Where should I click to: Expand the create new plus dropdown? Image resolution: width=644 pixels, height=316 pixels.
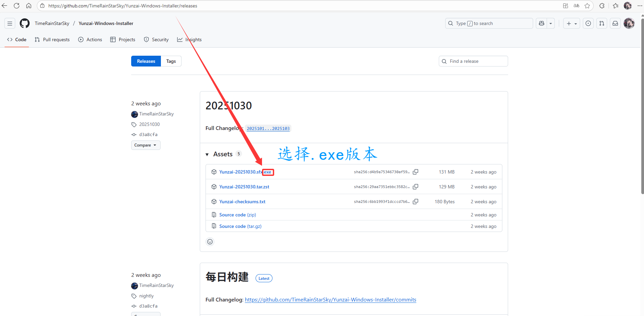pyautogui.click(x=572, y=23)
